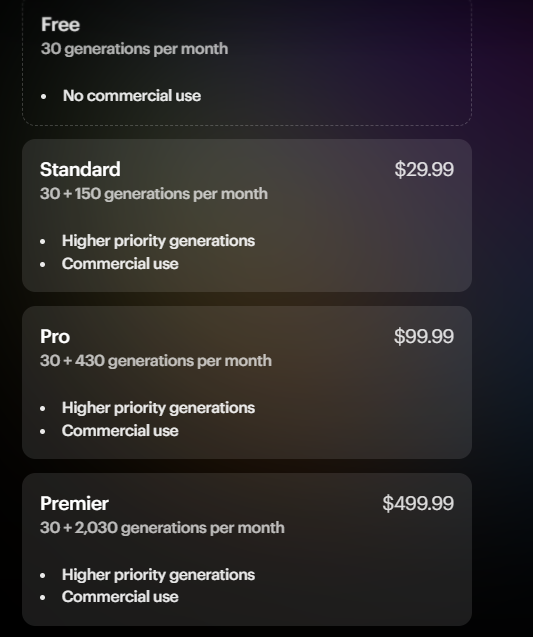Click '30 generations per month' text
This screenshot has width=533, height=637.
tap(134, 49)
